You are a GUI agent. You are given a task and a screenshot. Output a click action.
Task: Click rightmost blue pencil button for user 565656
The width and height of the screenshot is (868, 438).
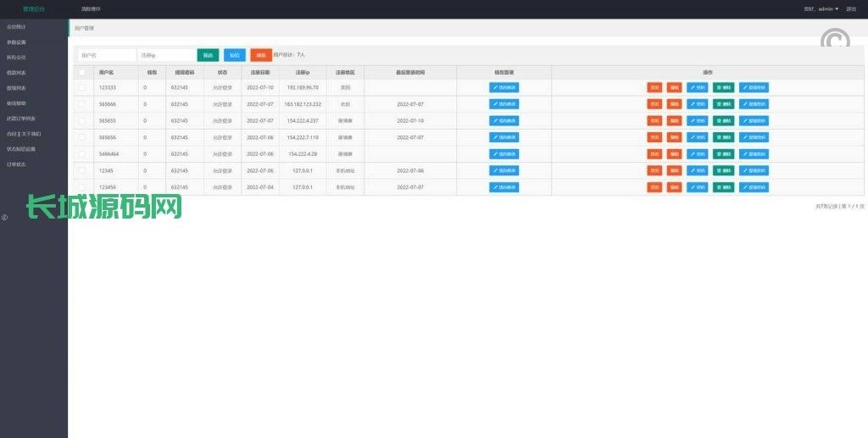754,137
